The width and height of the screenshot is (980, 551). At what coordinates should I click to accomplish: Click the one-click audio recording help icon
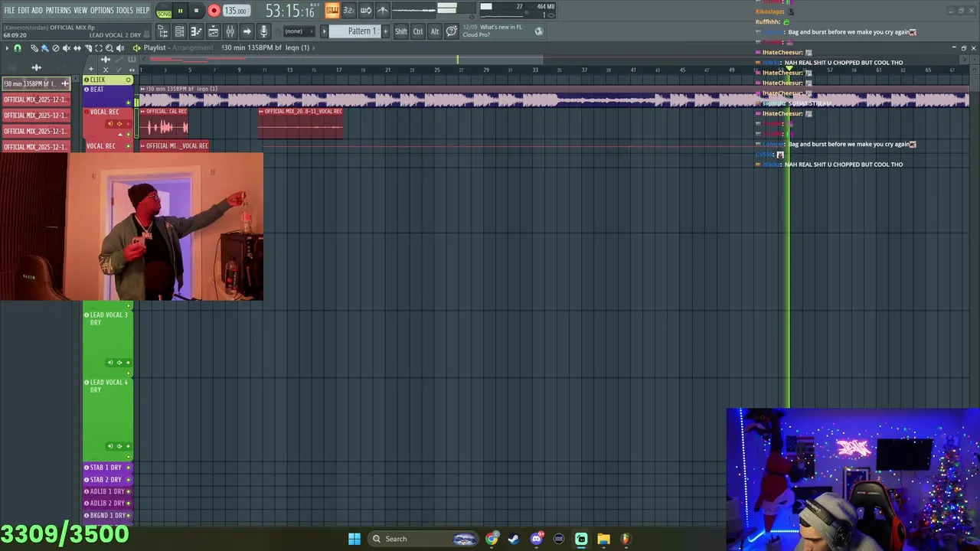[x=451, y=31]
